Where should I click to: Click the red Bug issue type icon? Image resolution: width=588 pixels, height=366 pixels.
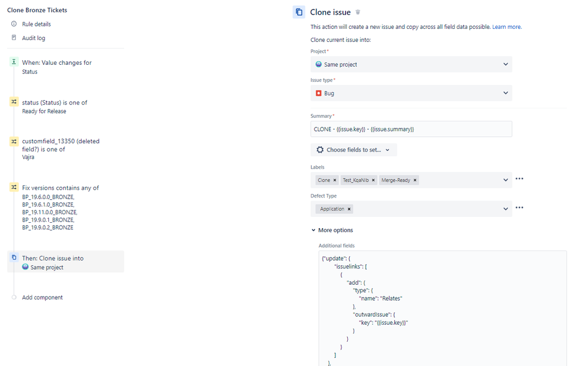point(320,93)
